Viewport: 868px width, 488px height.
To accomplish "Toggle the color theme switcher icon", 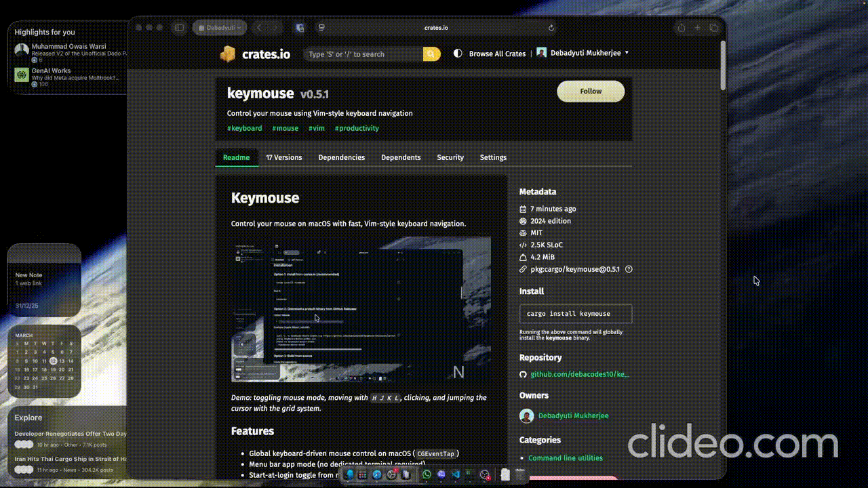I will (458, 53).
